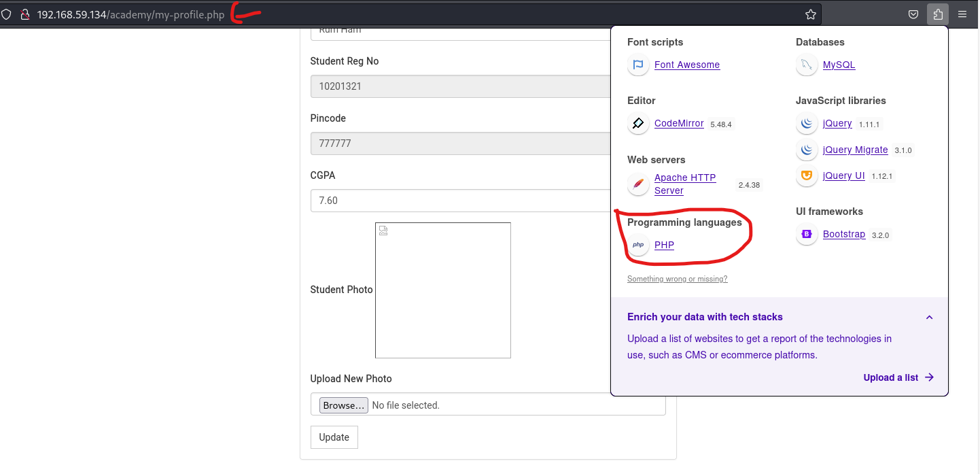Click the Update button
Image resolution: width=980 pixels, height=474 pixels.
[334, 437]
